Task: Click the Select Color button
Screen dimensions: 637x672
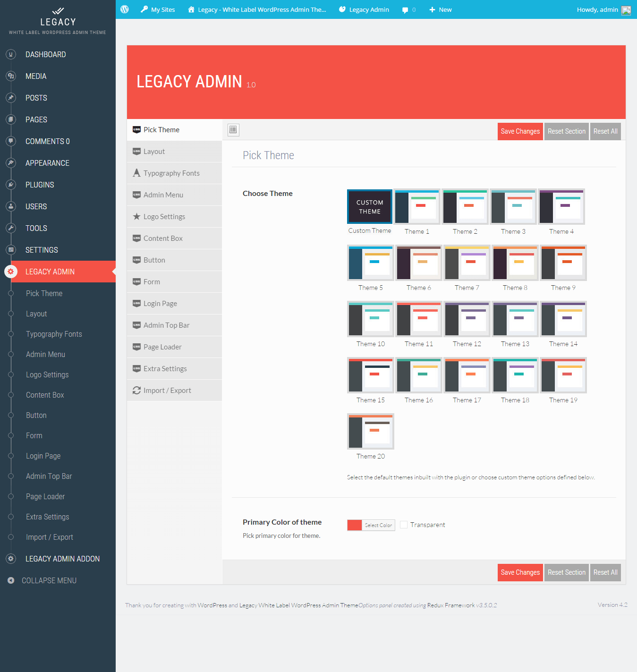Action: [378, 525]
